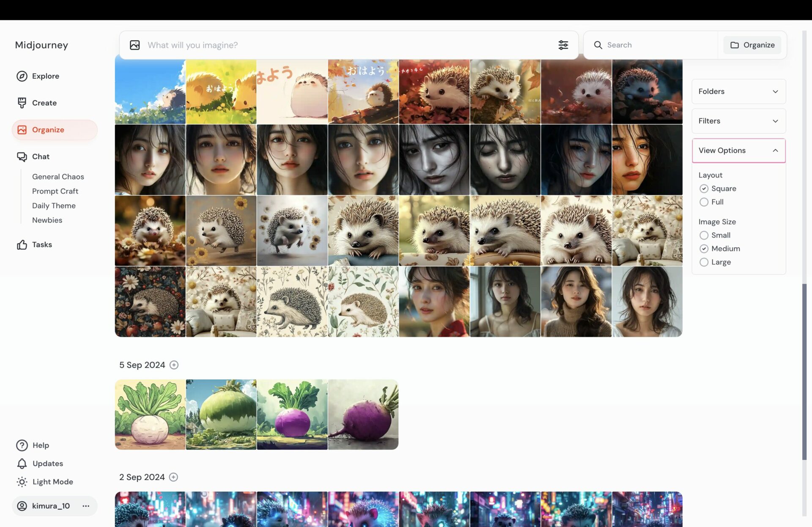The width and height of the screenshot is (812, 527).
Task: Click the Organize navigation icon
Action: point(21,130)
